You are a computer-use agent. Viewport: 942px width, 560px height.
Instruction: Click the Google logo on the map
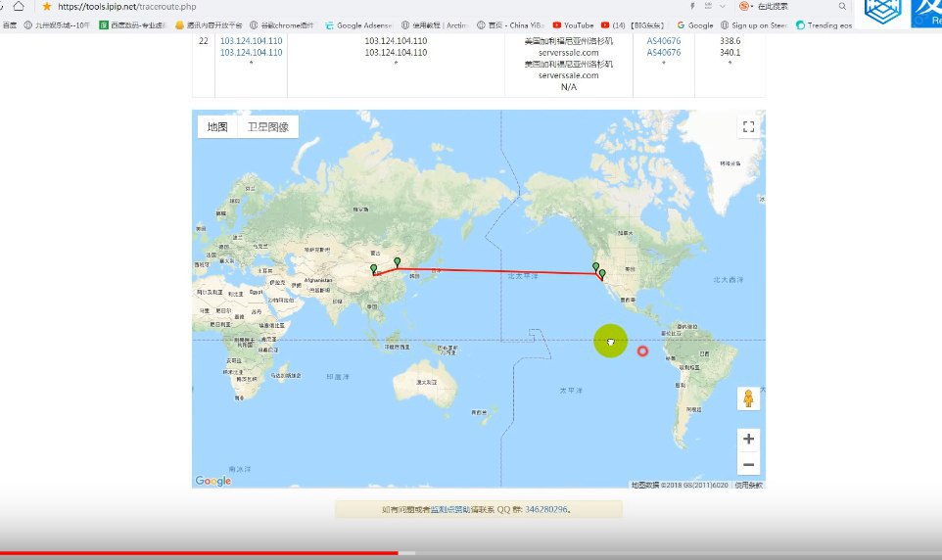[212, 481]
